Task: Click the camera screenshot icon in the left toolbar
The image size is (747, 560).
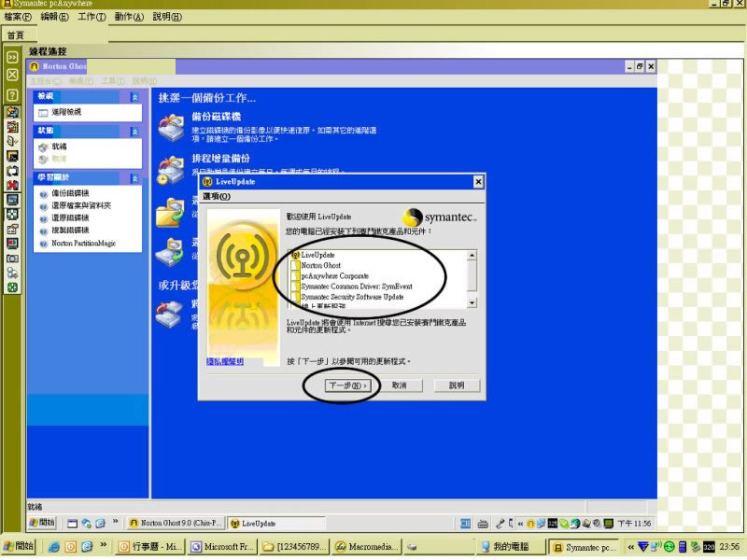Action: tap(12, 259)
